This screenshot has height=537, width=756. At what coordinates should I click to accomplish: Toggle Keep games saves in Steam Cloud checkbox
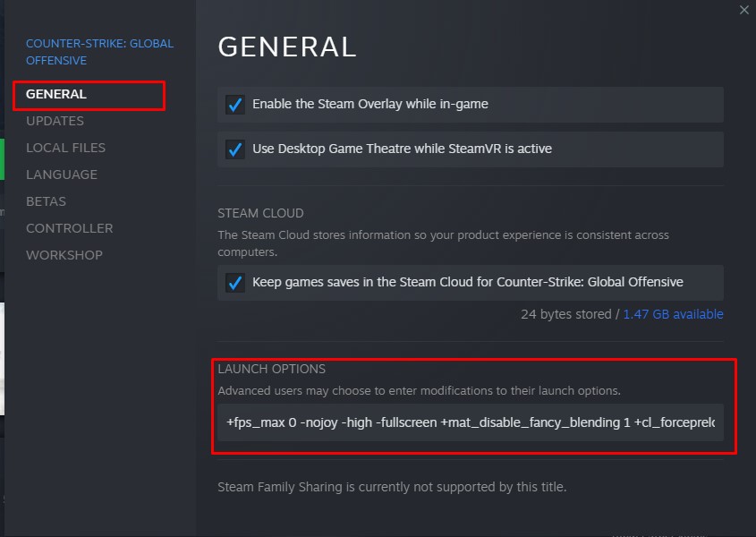[x=235, y=283]
